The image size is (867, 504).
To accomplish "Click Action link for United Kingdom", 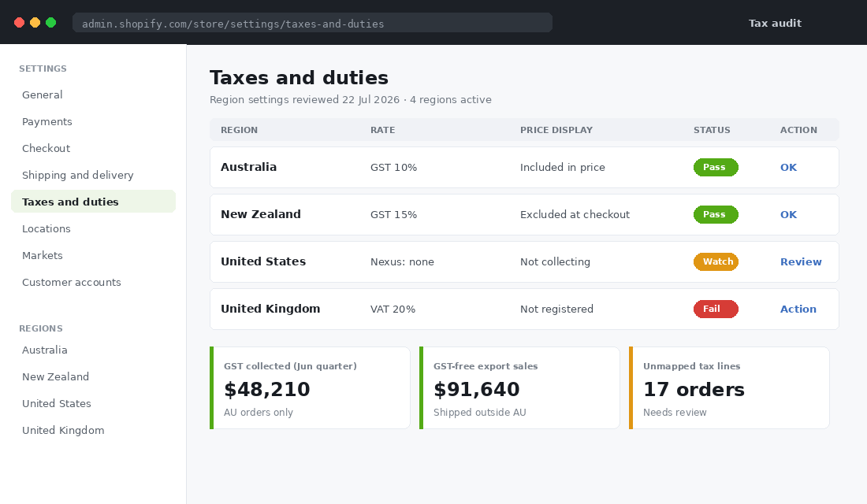I will [x=798, y=309].
